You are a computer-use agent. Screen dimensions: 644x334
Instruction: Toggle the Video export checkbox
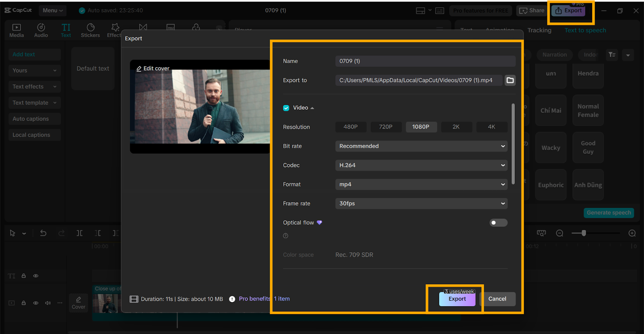tap(286, 108)
